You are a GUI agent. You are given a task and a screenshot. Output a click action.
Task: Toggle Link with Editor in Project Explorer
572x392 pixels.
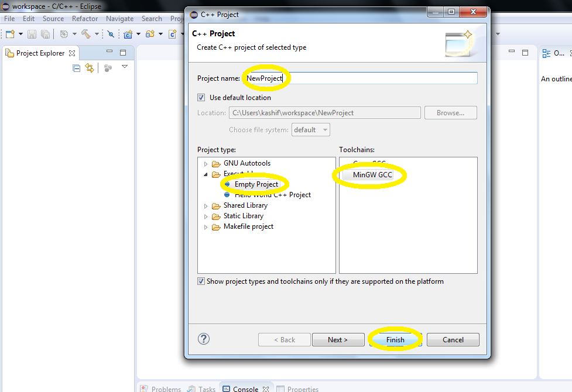(90, 67)
